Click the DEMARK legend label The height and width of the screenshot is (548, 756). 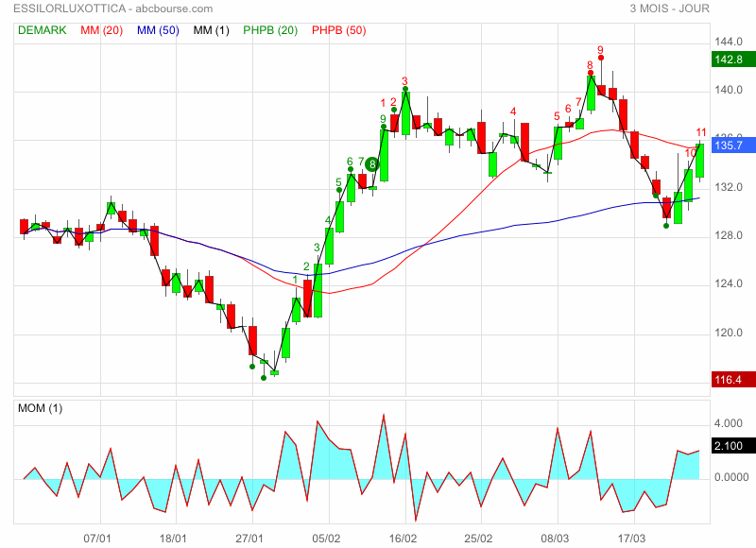pos(42,30)
